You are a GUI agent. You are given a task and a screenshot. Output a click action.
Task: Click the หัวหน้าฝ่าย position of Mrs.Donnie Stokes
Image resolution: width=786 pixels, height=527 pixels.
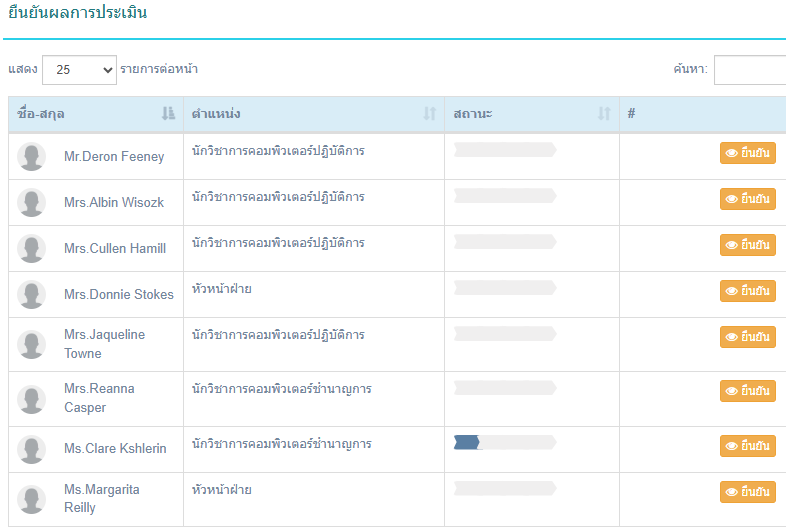coord(222,289)
